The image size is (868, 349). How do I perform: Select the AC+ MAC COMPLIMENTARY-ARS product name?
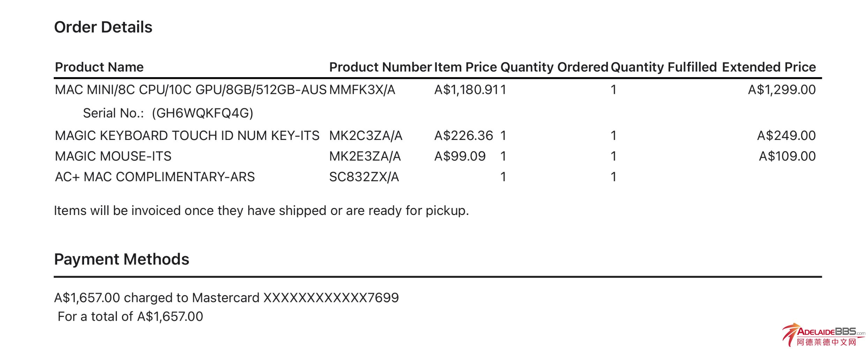tap(155, 177)
